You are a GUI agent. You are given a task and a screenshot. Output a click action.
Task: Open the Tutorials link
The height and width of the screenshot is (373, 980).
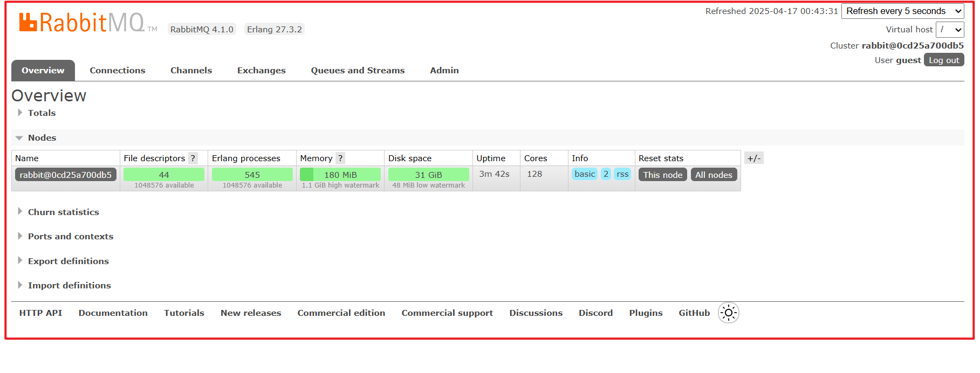pos(184,313)
